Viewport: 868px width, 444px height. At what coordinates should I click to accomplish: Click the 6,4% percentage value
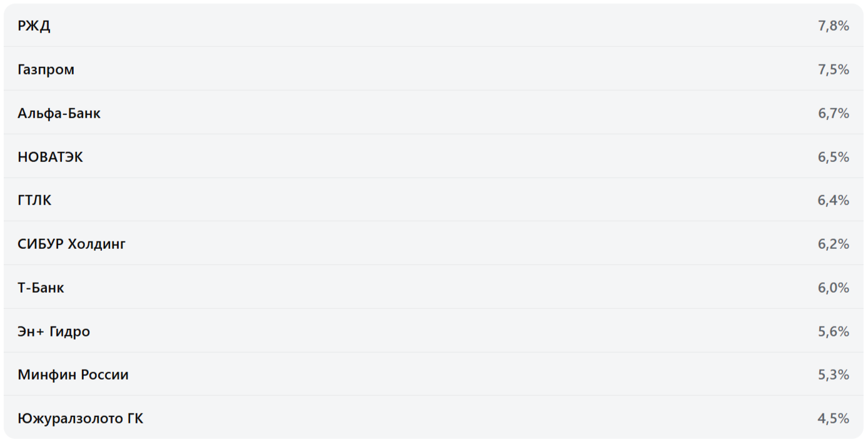[x=833, y=200]
